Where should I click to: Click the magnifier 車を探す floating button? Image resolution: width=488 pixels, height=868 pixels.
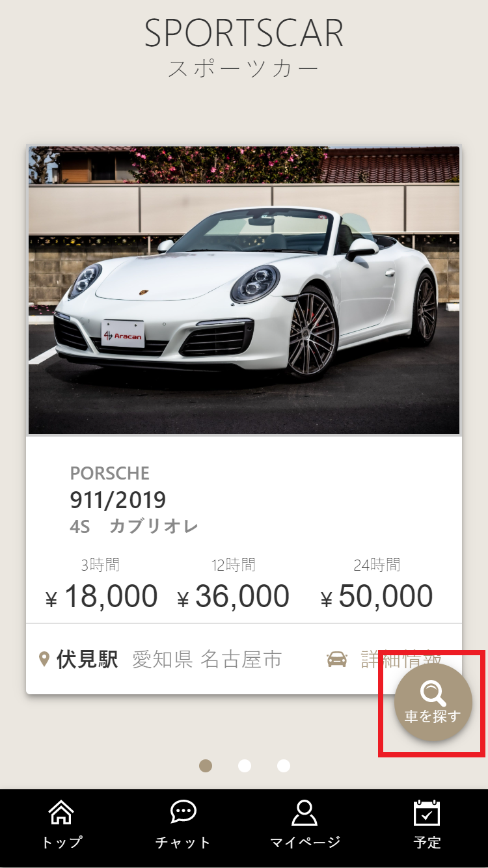coord(433,703)
